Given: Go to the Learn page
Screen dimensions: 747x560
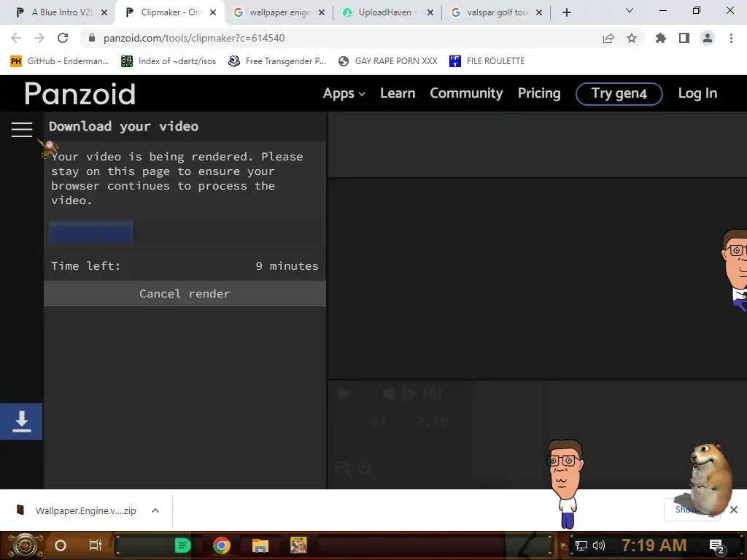Looking at the screenshot, I should pyautogui.click(x=398, y=93).
